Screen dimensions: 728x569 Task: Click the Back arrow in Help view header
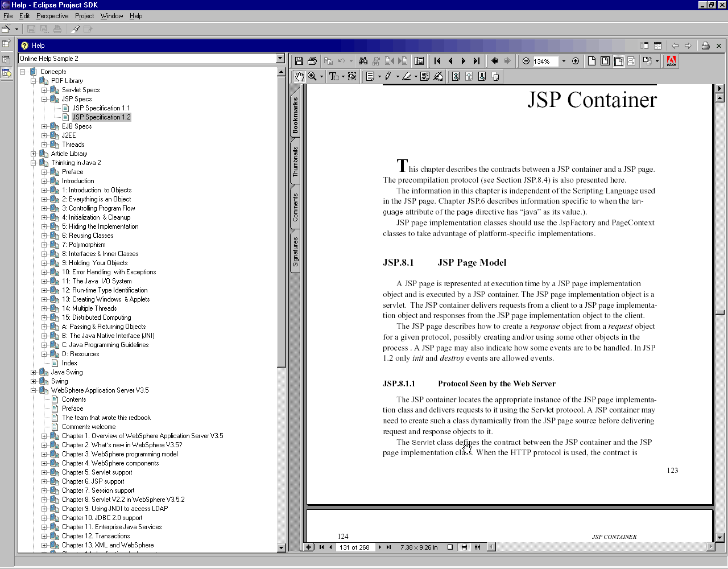[x=675, y=46]
